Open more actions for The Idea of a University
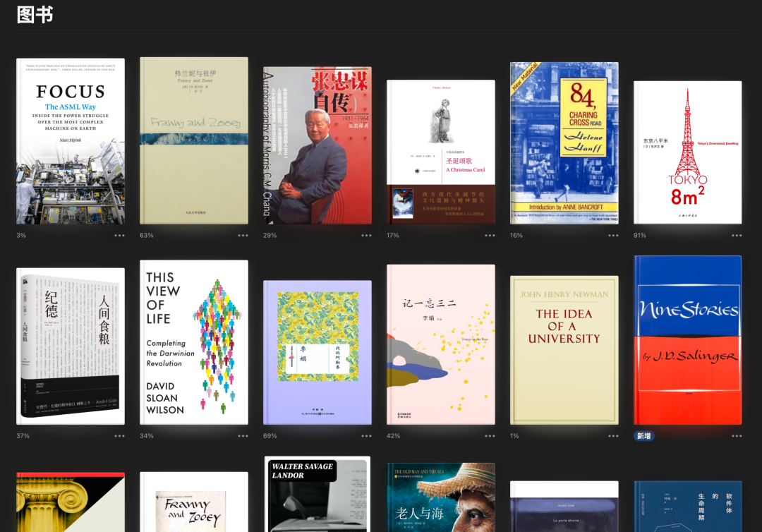Viewport: 762px width, 532px height. click(x=613, y=436)
